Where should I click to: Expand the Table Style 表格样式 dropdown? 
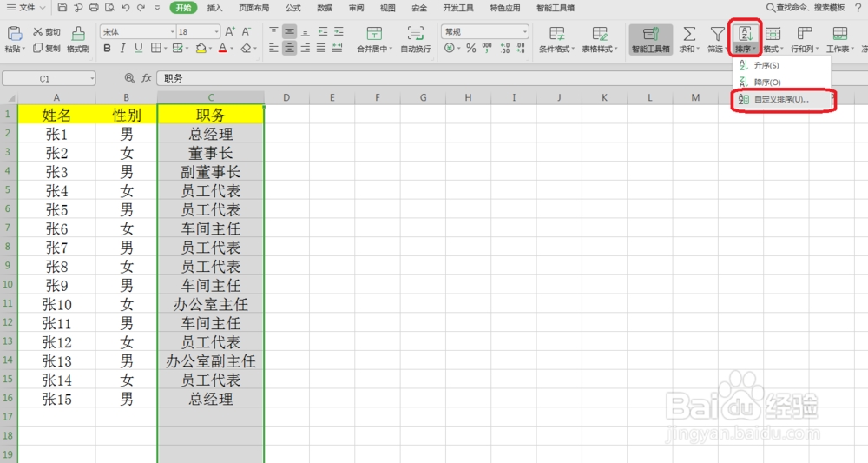615,50
